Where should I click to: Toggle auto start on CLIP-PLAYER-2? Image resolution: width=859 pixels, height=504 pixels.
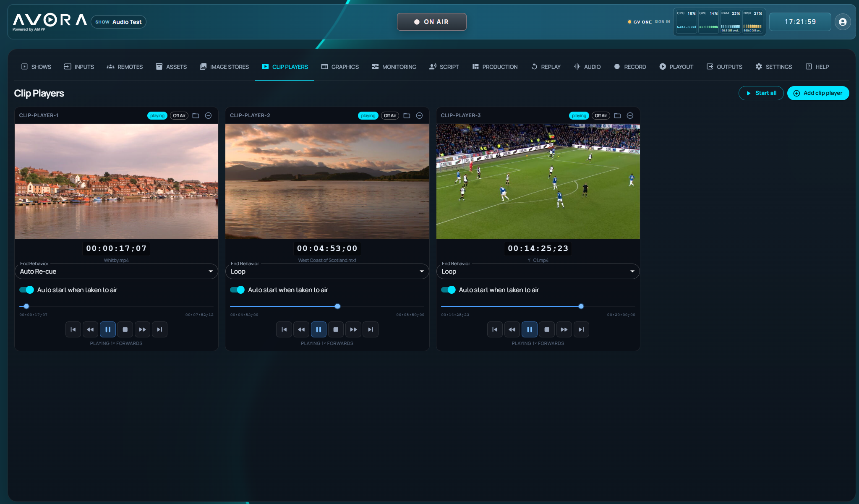[x=238, y=290]
